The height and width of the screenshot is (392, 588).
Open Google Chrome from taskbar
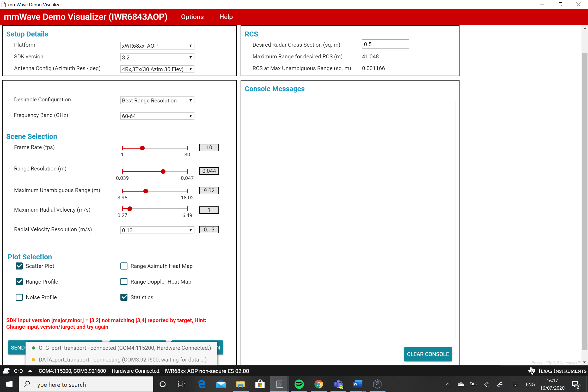(x=318, y=384)
